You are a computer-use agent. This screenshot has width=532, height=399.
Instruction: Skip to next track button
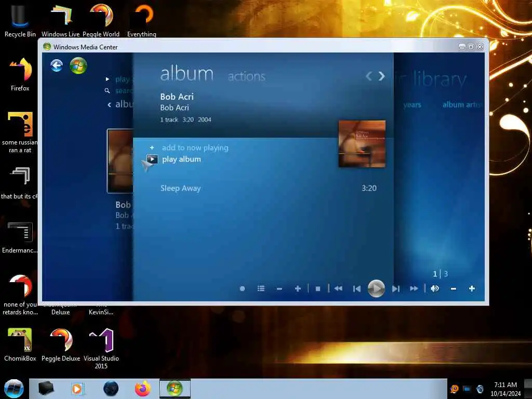[395, 289]
